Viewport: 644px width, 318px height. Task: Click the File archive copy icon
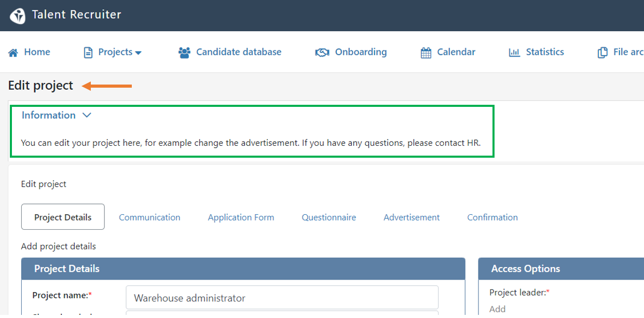602,52
